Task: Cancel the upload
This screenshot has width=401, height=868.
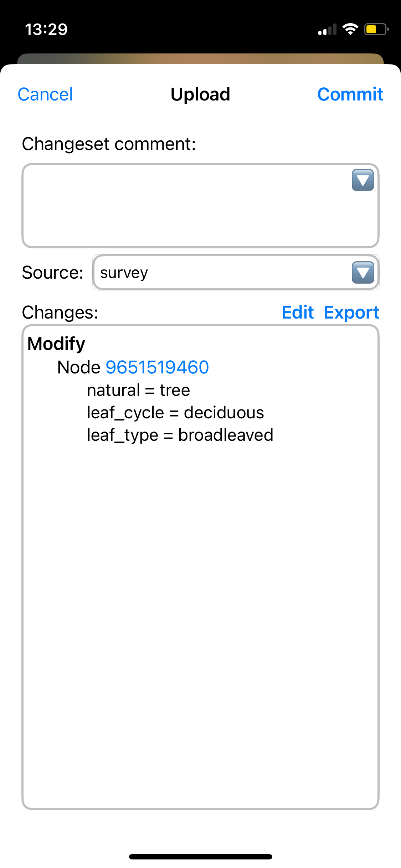Action: pos(45,94)
